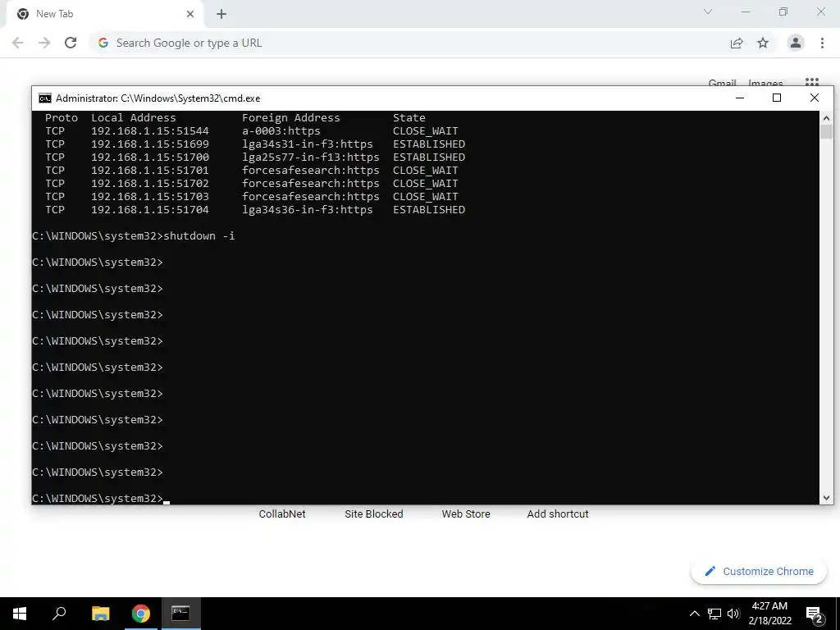Open the Site Blocked shortcut
Screen dimensions: 840x630
pos(373,514)
